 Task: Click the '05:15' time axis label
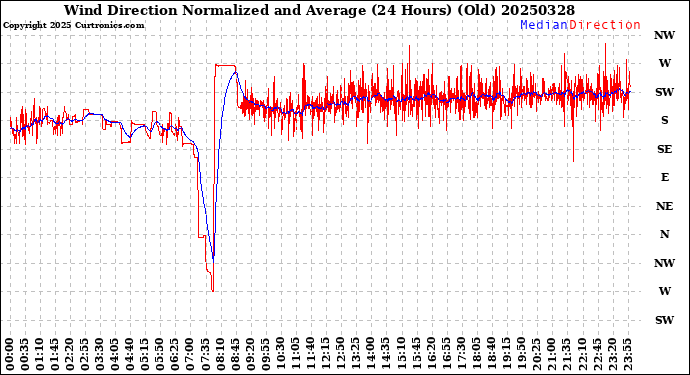(144, 354)
